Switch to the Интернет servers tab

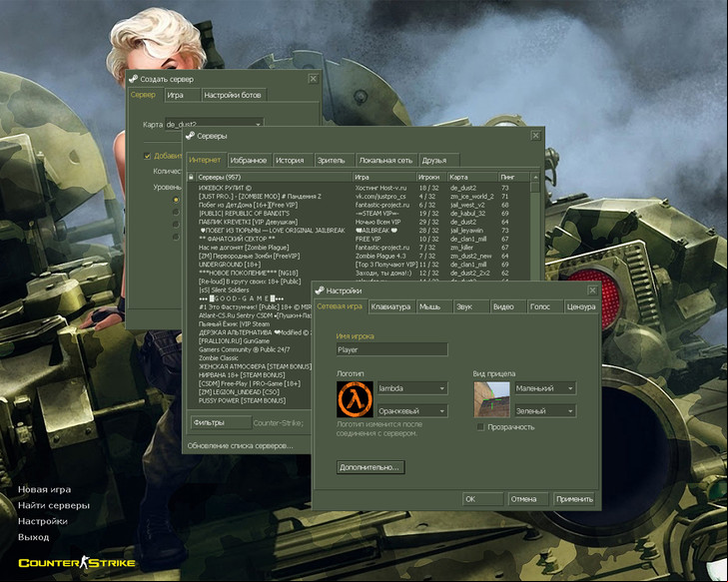(205, 160)
